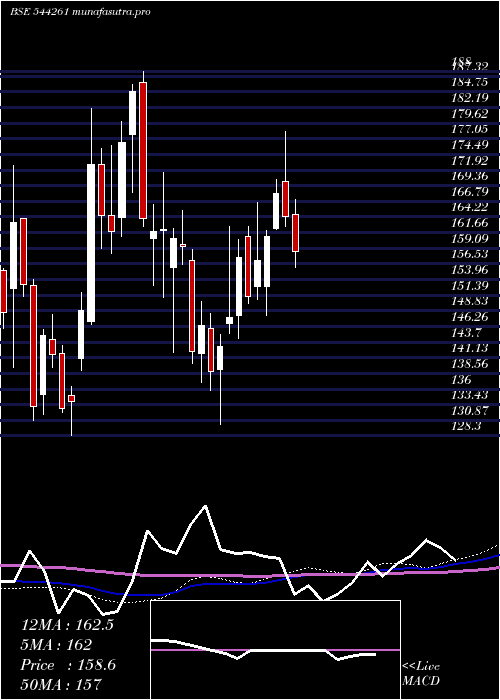Click the 159.09 price axis value
The width and height of the screenshot is (500, 700).
tap(471, 238)
